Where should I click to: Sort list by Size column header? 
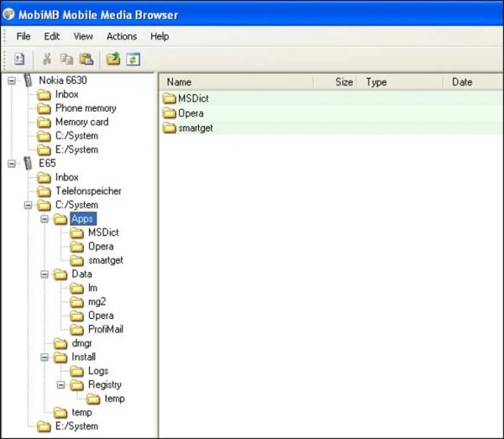(x=335, y=82)
